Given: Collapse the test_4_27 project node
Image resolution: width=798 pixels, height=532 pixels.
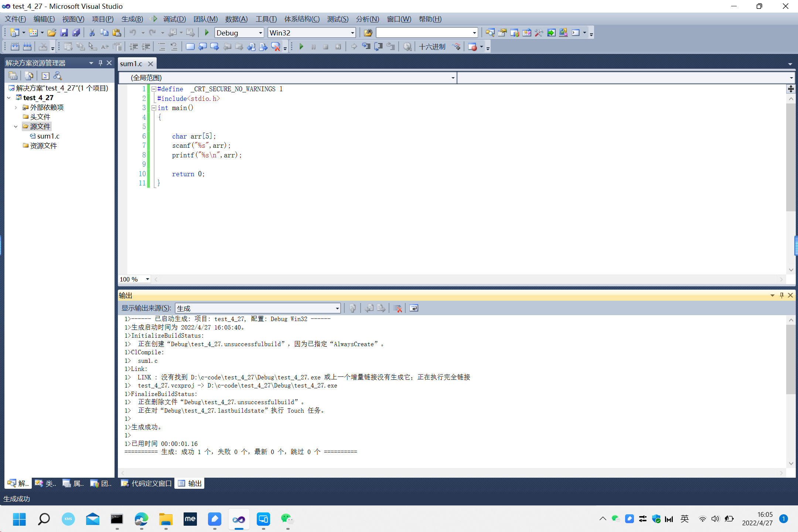Looking at the screenshot, I should (x=8, y=98).
